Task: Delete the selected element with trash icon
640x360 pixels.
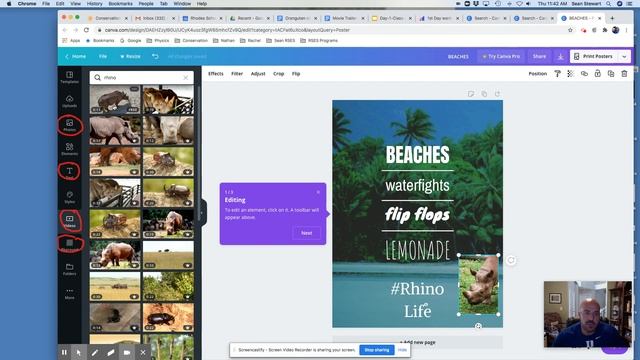Action: pyautogui.click(x=624, y=73)
